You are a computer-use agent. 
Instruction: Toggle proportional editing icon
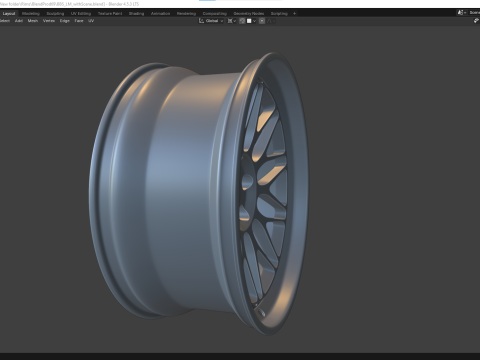pyautogui.click(x=262, y=21)
